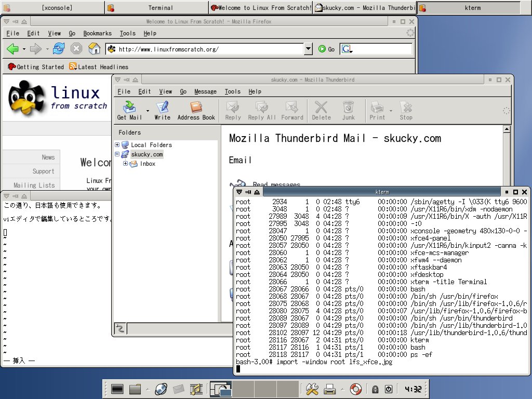Mark message as Junk icon
The image size is (532, 399).
point(349,111)
